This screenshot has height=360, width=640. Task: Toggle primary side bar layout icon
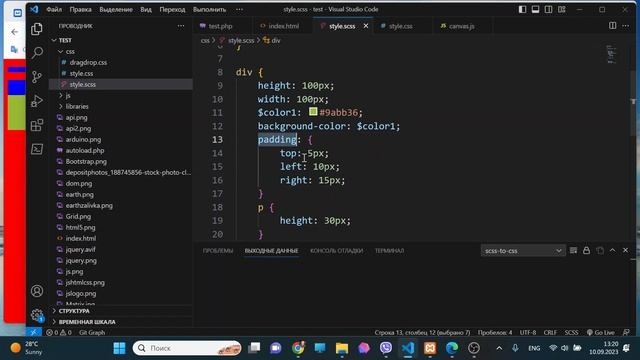522,9
